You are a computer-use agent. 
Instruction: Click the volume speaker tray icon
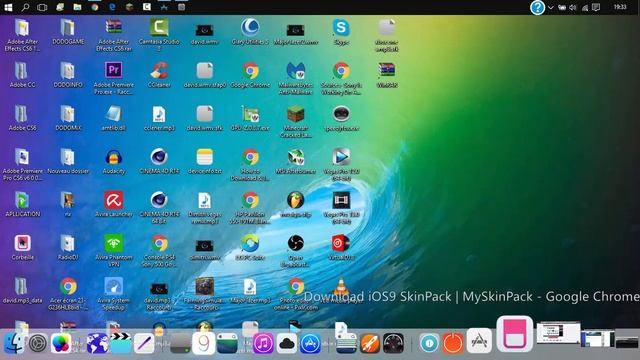[x=573, y=7]
